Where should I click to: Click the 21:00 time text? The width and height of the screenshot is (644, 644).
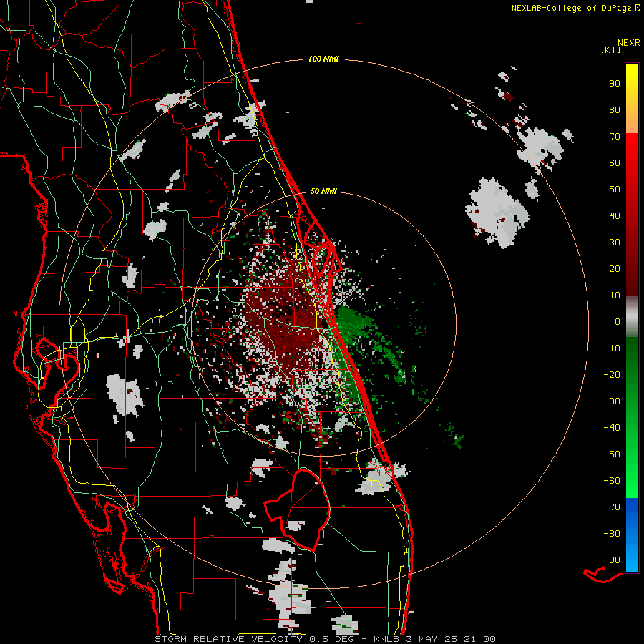479,639
